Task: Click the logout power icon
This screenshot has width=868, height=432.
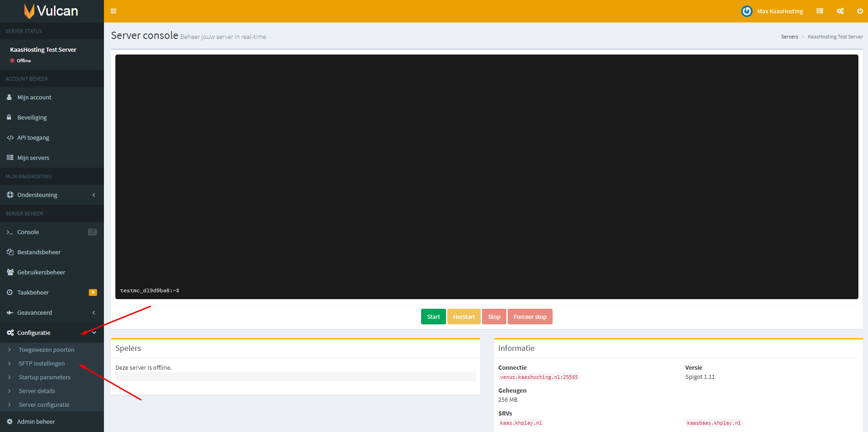Action: (860, 11)
